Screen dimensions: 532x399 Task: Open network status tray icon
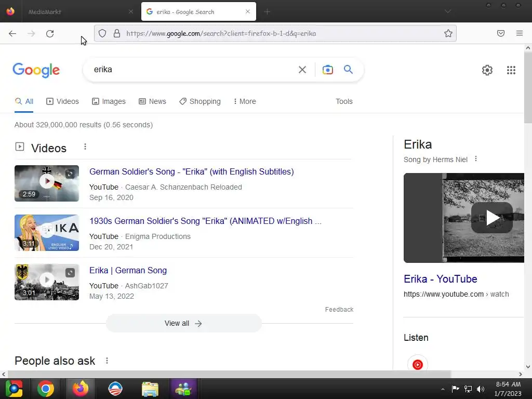468,389
